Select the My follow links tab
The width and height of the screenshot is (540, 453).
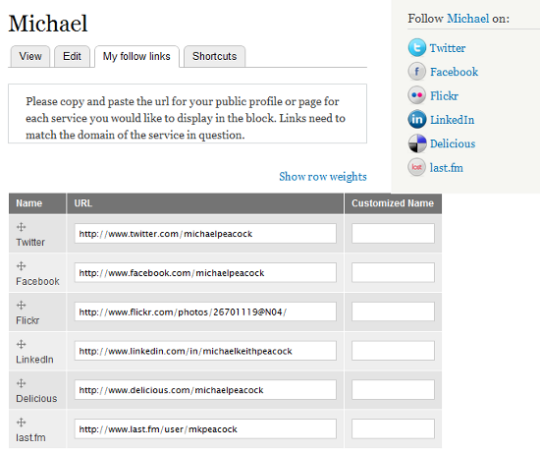pos(137,56)
